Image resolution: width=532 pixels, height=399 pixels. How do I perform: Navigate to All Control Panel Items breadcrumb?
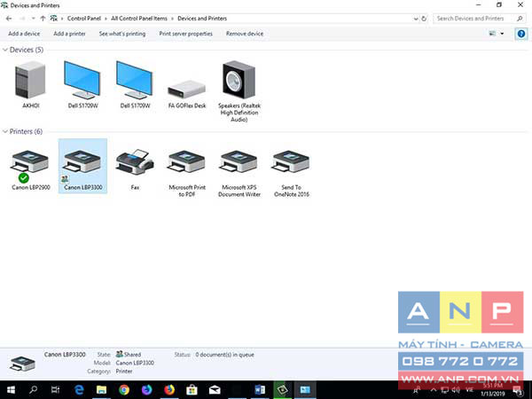click(139, 19)
